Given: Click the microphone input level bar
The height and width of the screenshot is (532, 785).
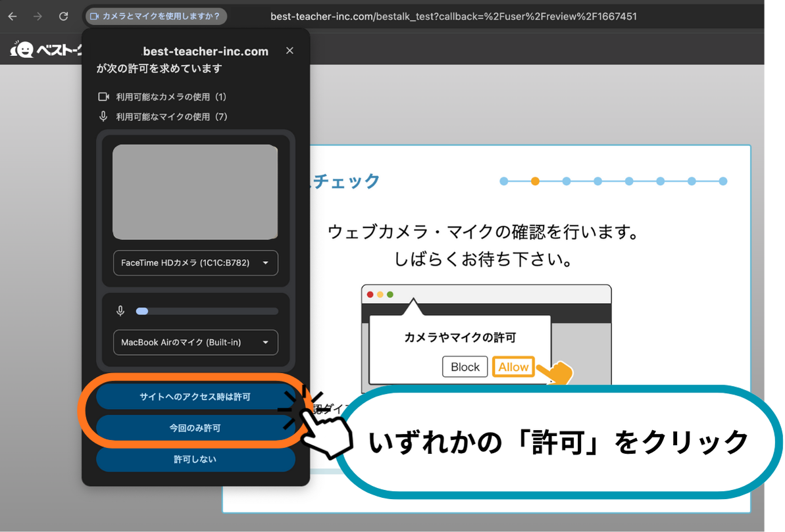Looking at the screenshot, I should (x=207, y=311).
